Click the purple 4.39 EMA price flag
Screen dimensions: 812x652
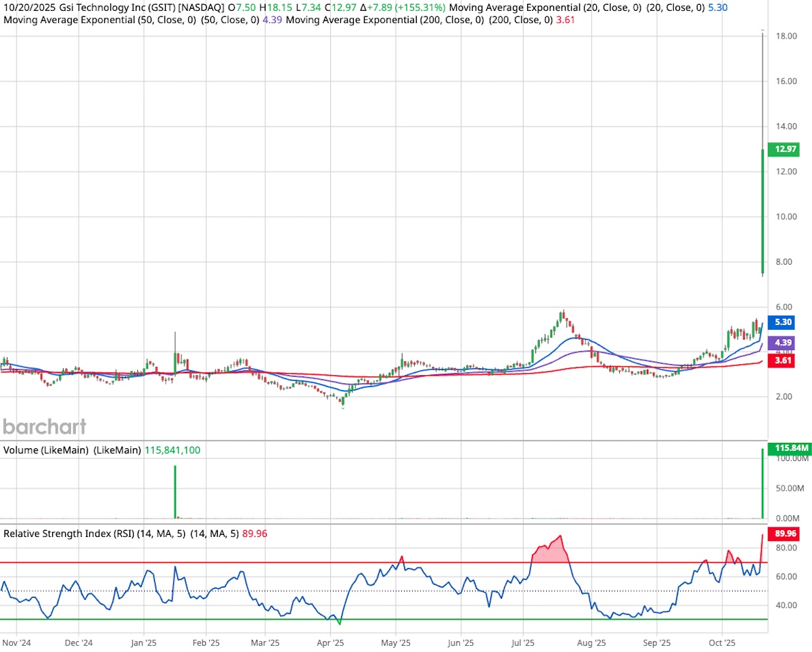click(x=782, y=343)
